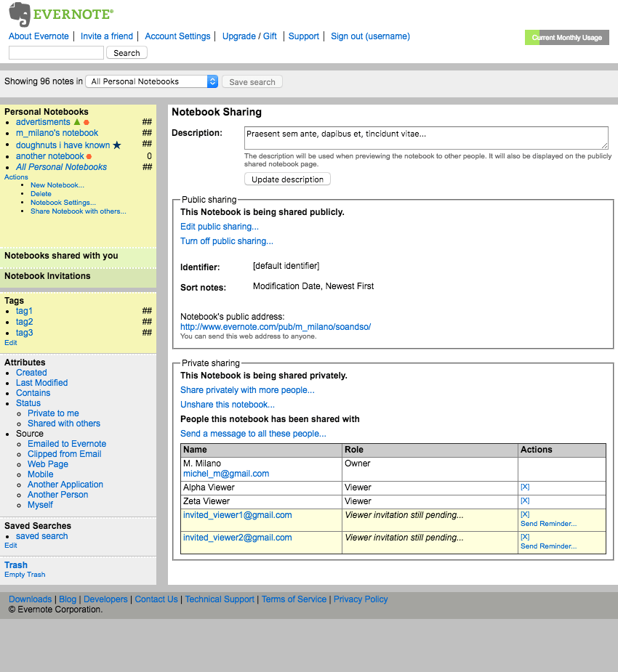
Task: Filter source Clipped from Email
Action: [x=64, y=454]
